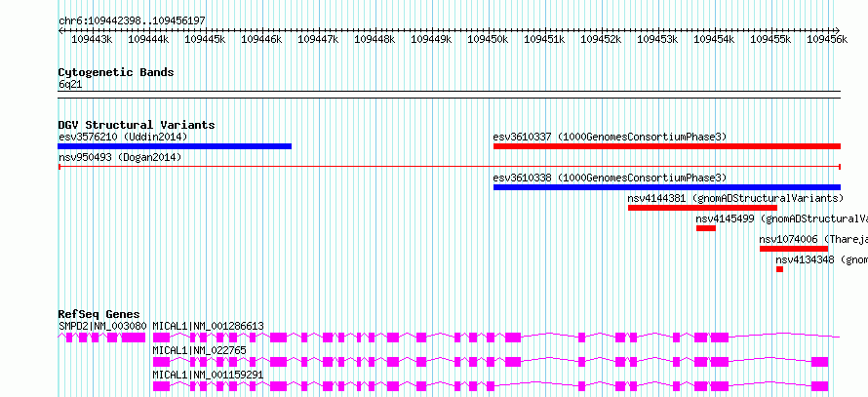
Task: Click the RefSeq Genes track title
Action: [x=99, y=314]
